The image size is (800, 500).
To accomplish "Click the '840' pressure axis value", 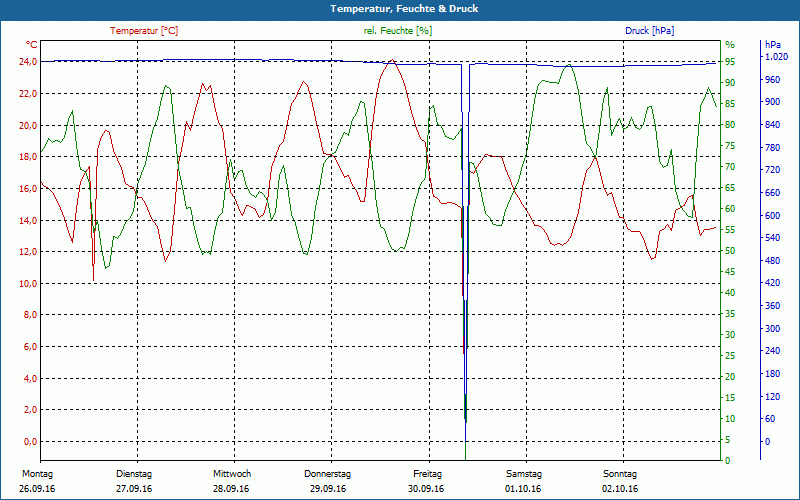I will point(773,125).
